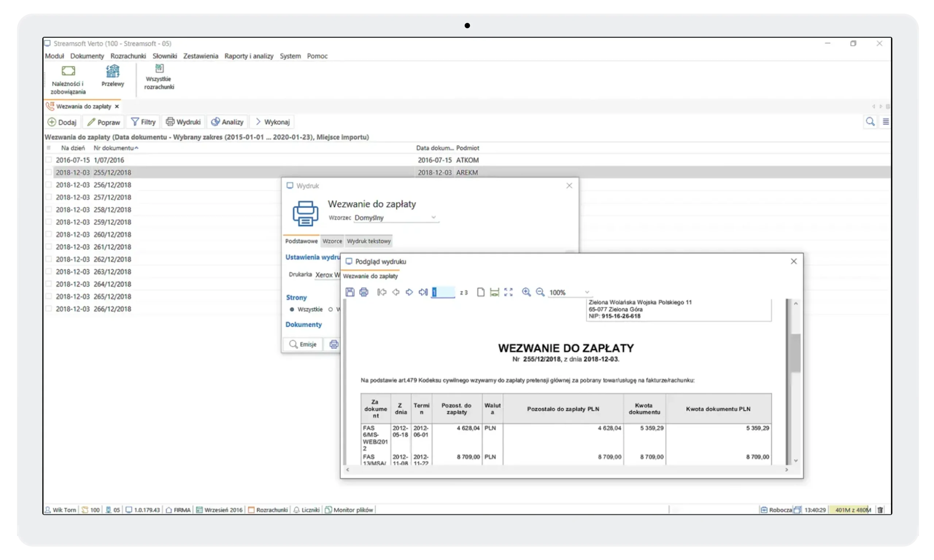Click the preview vertical scrollbar thumb
This screenshot has width=934, height=560.
point(795,353)
